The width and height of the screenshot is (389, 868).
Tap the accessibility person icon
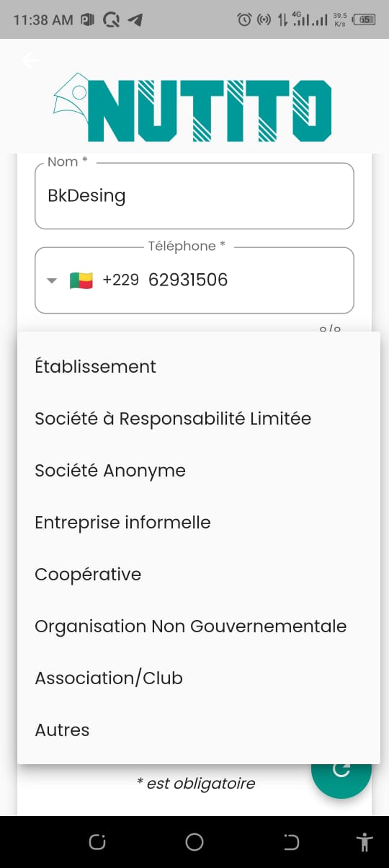click(365, 842)
